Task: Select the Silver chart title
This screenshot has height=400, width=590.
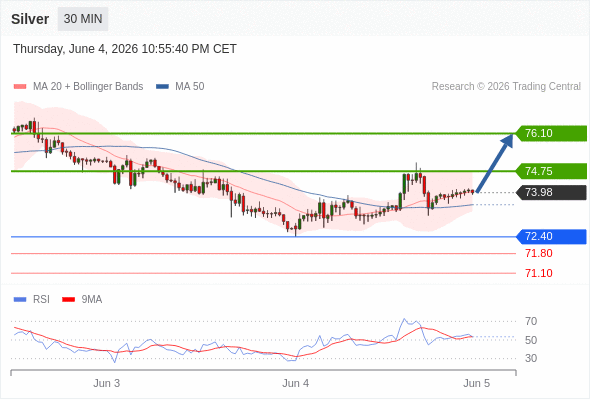Action: click(x=30, y=19)
